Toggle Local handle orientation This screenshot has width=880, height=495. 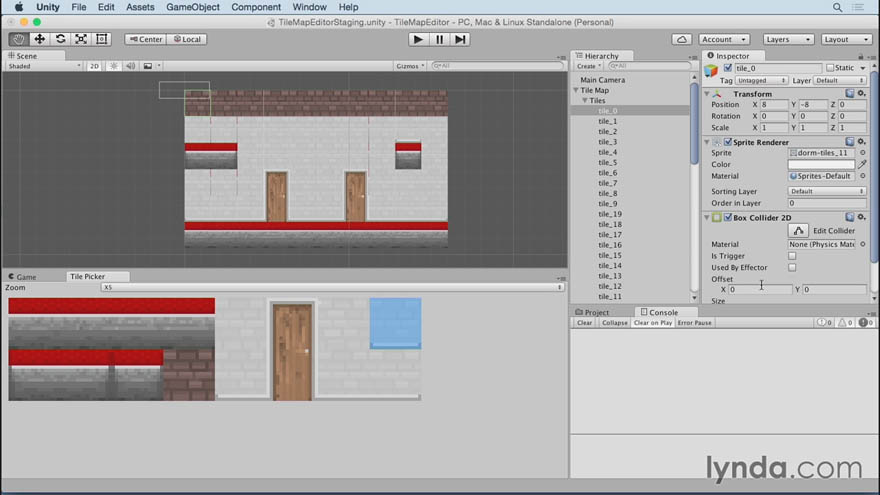(x=187, y=39)
